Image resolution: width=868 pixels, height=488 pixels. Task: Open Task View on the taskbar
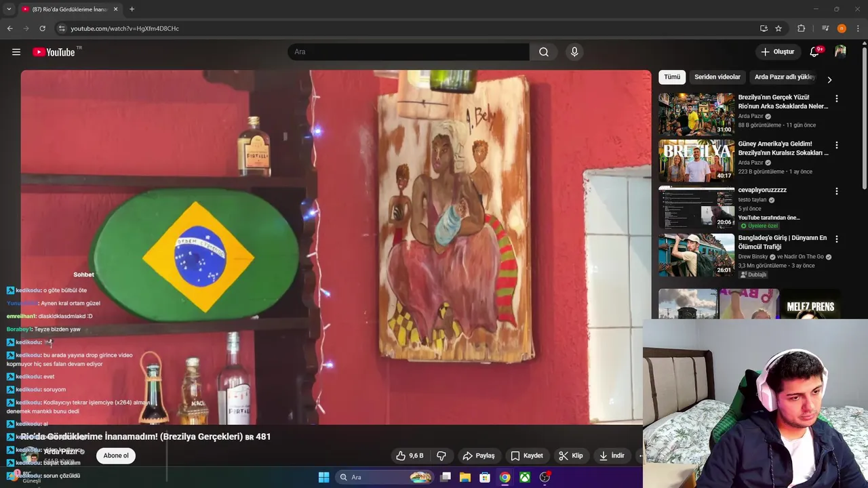coord(446,477)
